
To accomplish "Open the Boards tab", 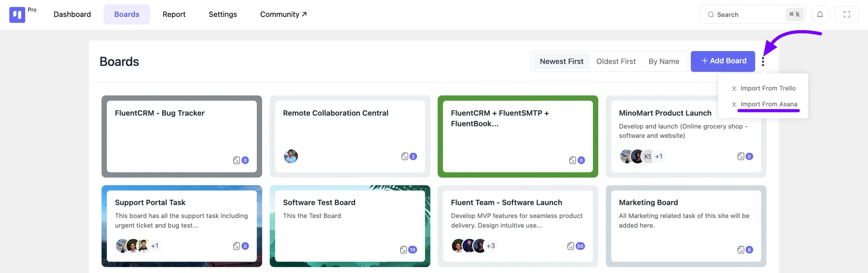I will pos(126,14).
